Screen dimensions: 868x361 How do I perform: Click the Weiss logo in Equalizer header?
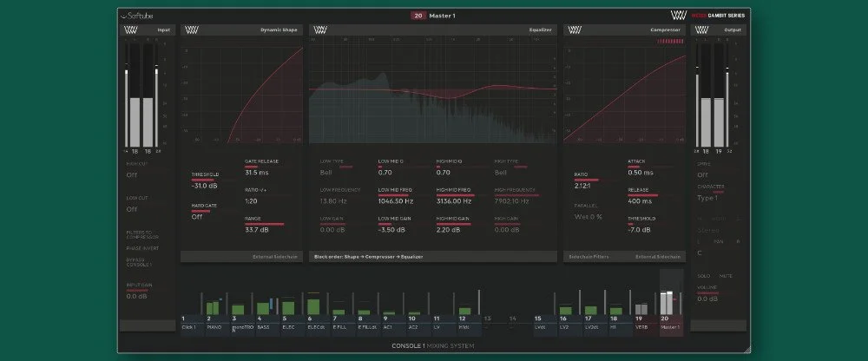(x=320, y=30)
